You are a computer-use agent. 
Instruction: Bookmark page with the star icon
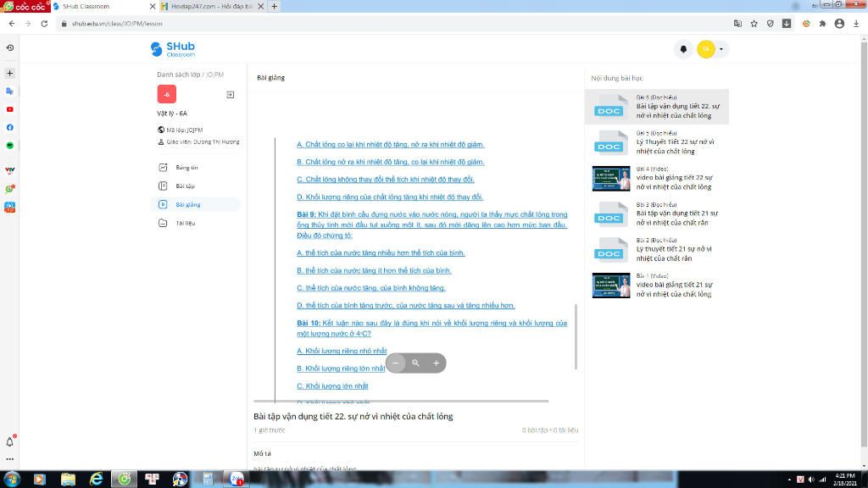754,24
